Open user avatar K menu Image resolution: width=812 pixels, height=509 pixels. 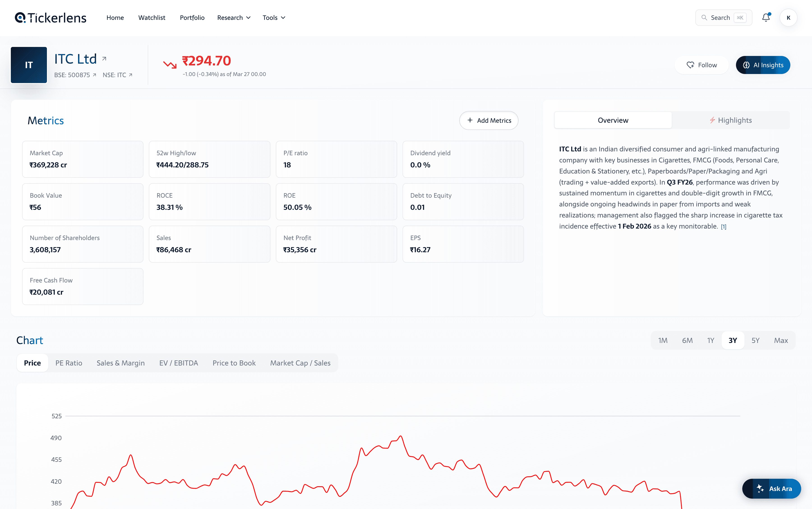click(788, 18)
